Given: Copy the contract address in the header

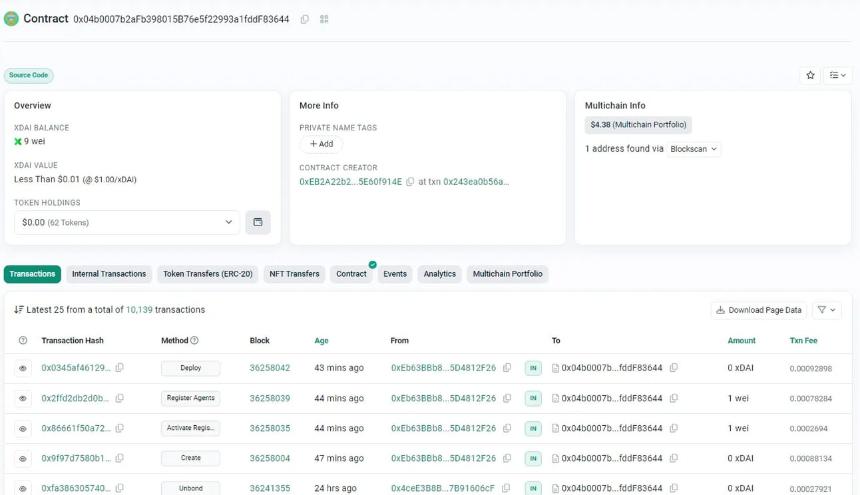Looking at the screenshot, I should (304, 19).
